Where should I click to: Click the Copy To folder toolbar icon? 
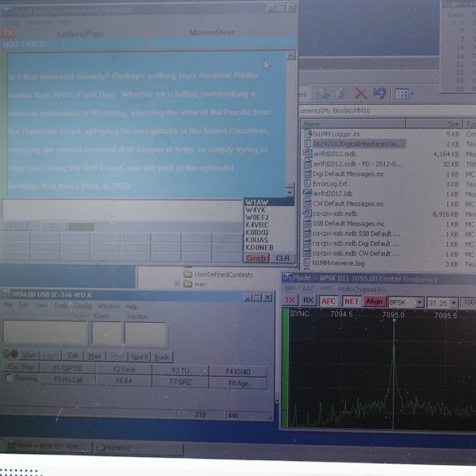[342, 94]
